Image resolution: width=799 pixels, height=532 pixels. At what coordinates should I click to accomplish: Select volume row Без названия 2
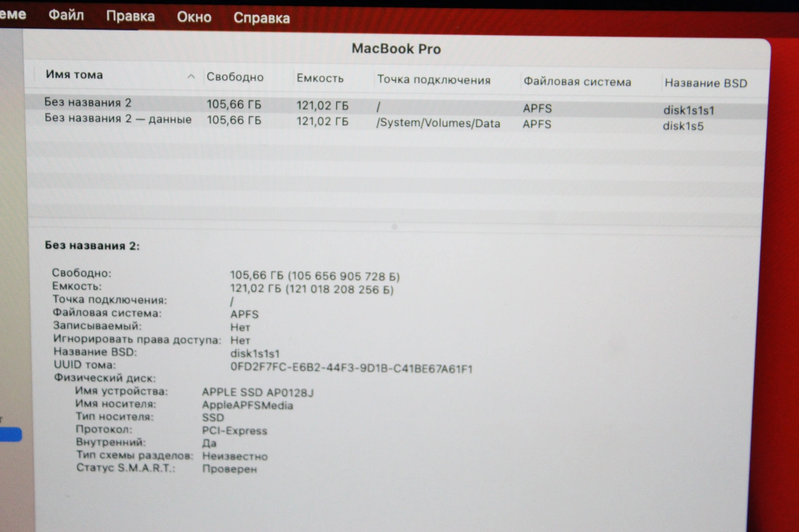pos(396,105)
